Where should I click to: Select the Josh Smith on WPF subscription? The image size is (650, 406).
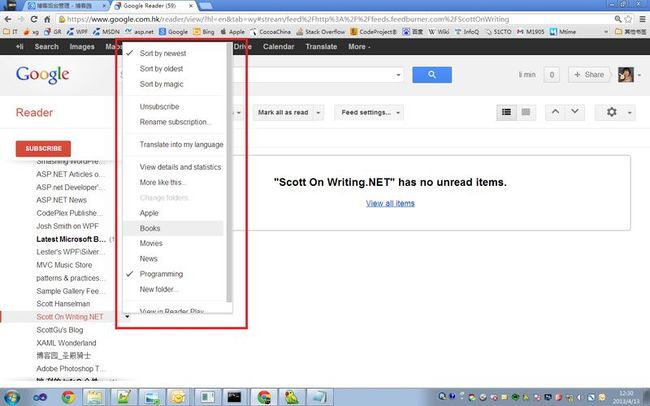68,226
